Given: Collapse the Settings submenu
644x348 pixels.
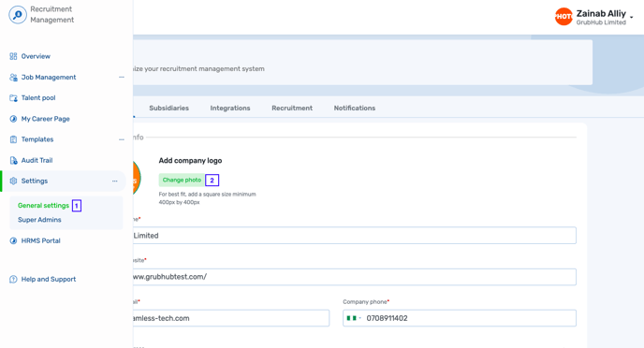Looking at the screenshot, I should click(x=114, y=181).
